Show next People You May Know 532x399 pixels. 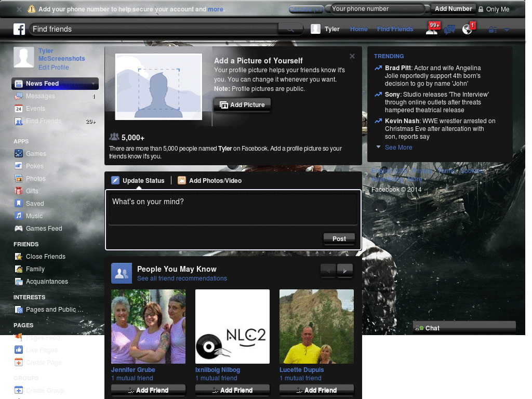point(345,271)
